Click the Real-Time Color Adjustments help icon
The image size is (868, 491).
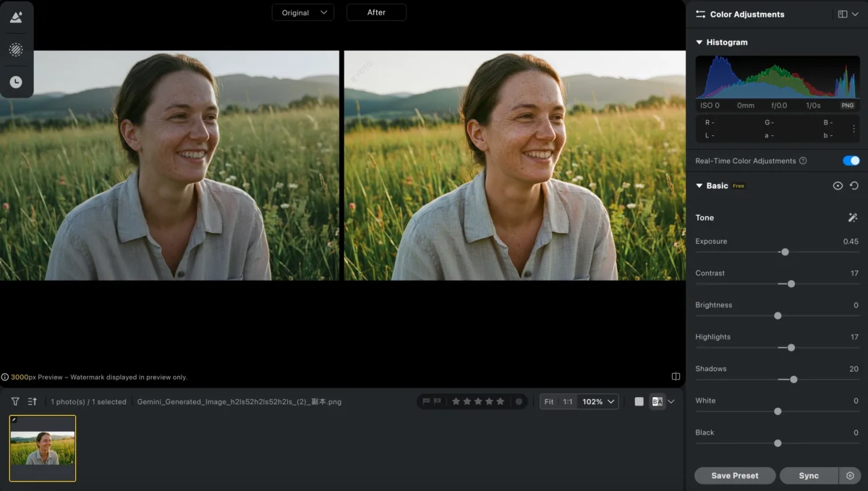[x=803, y=161]
